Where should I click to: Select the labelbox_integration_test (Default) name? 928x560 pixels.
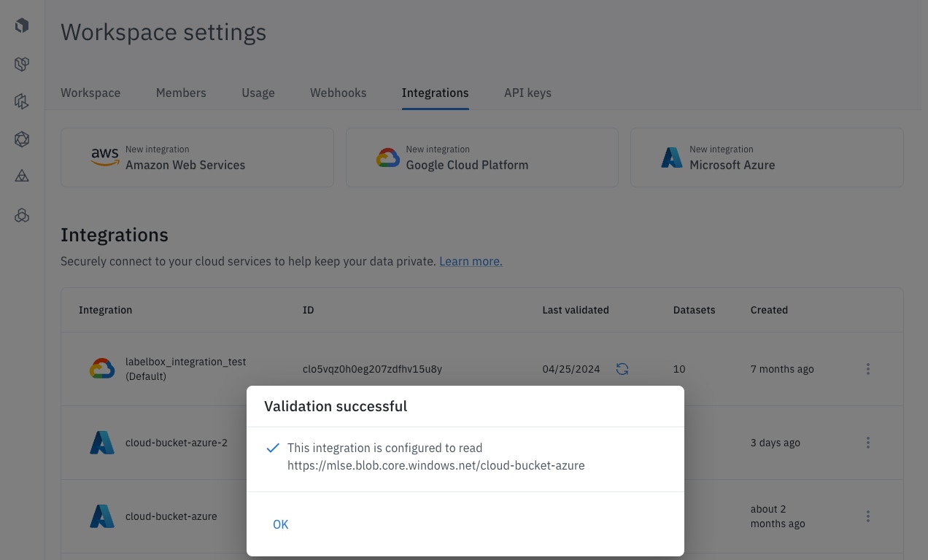pyautogui.click(x=186, y=369)
